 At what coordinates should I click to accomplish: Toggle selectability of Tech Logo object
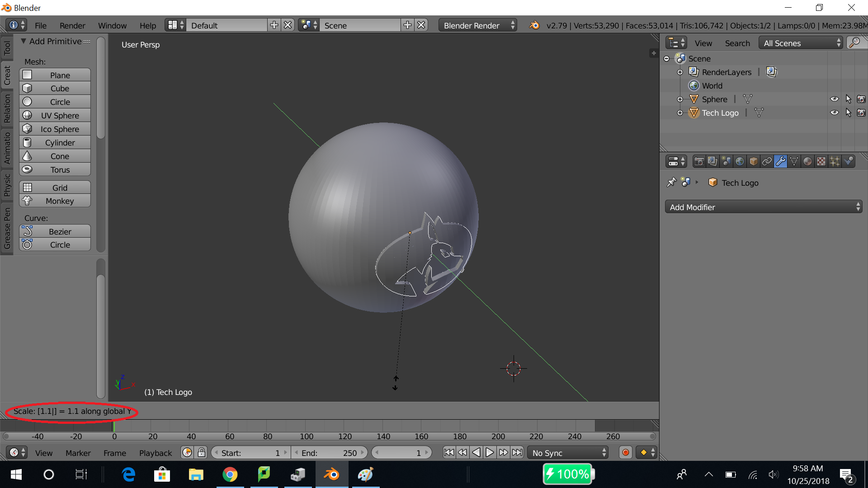tap(848, 113)
